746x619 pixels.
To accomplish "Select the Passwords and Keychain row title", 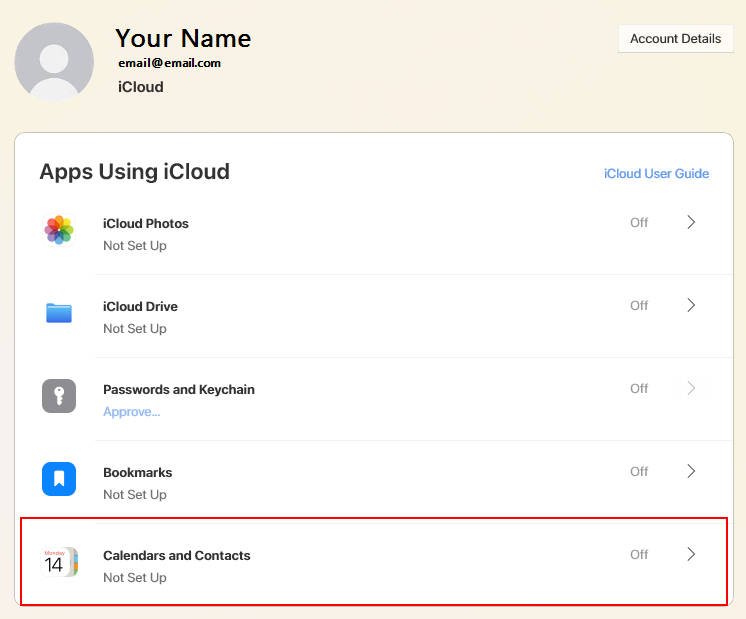I will coord(178,389).
